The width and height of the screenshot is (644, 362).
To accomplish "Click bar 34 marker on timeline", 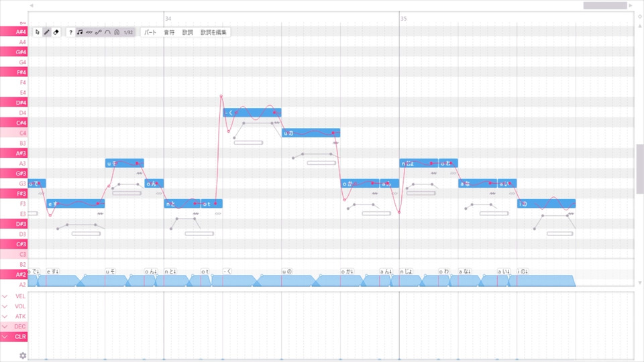I will click(x=168, y=19).
